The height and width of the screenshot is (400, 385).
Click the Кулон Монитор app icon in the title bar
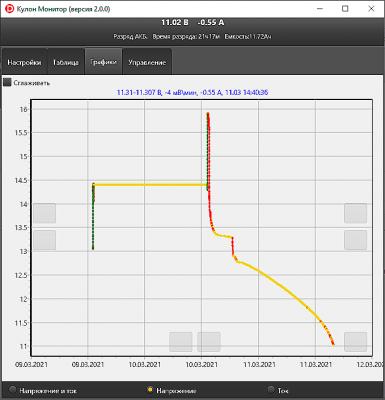click(9, 8)
